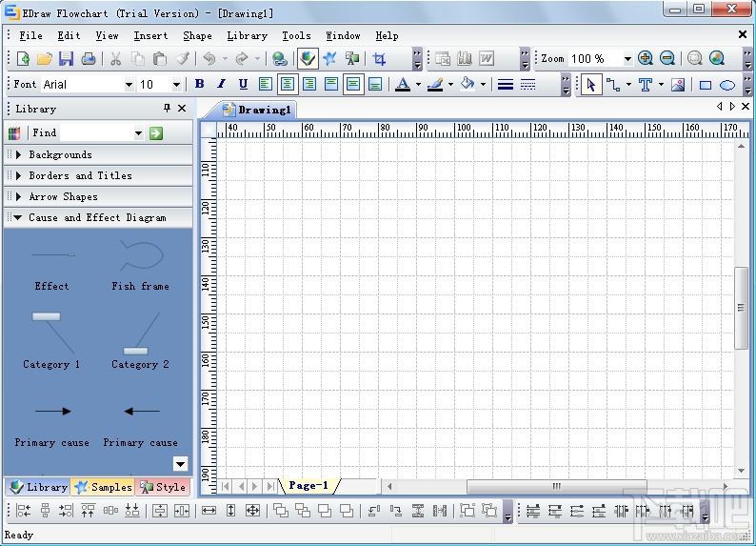Toggle Italic formatting
The height and width of the screenshot is (546, 756).
tap(221, 85)
